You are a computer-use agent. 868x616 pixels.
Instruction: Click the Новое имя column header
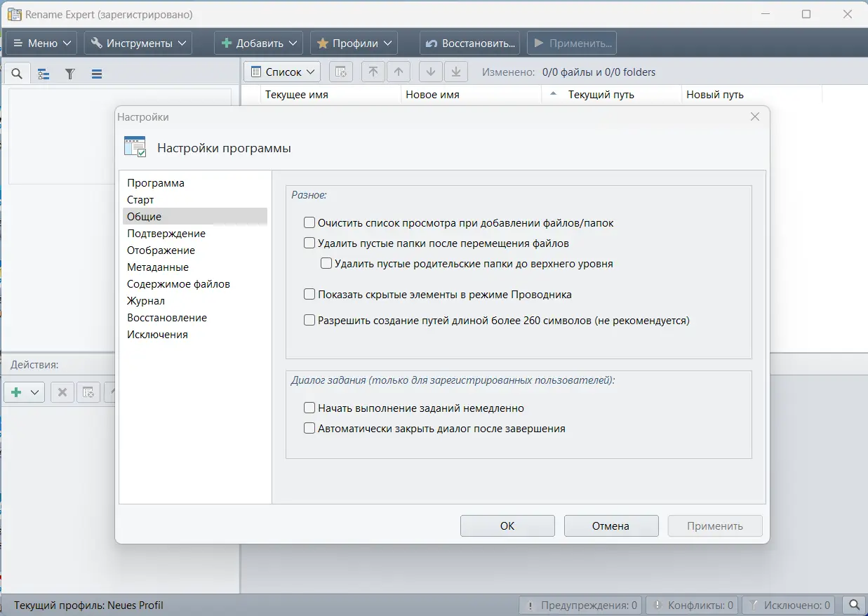point(472,95)
